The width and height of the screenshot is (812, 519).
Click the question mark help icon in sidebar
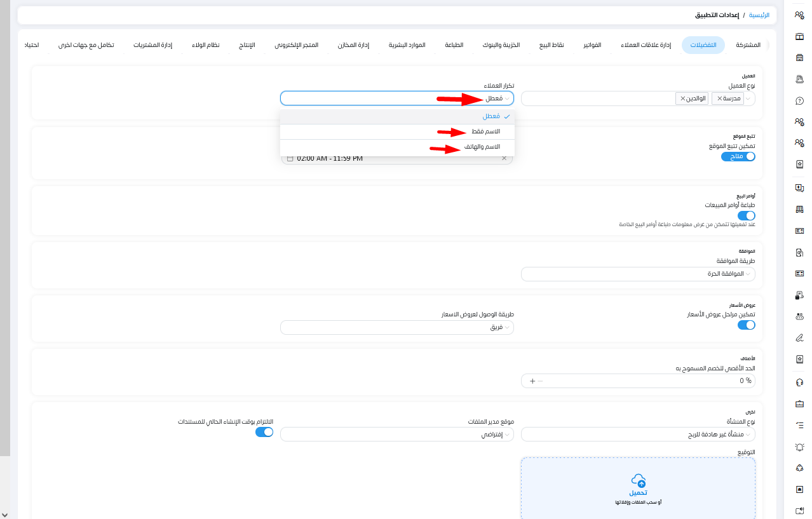[799, 100]
